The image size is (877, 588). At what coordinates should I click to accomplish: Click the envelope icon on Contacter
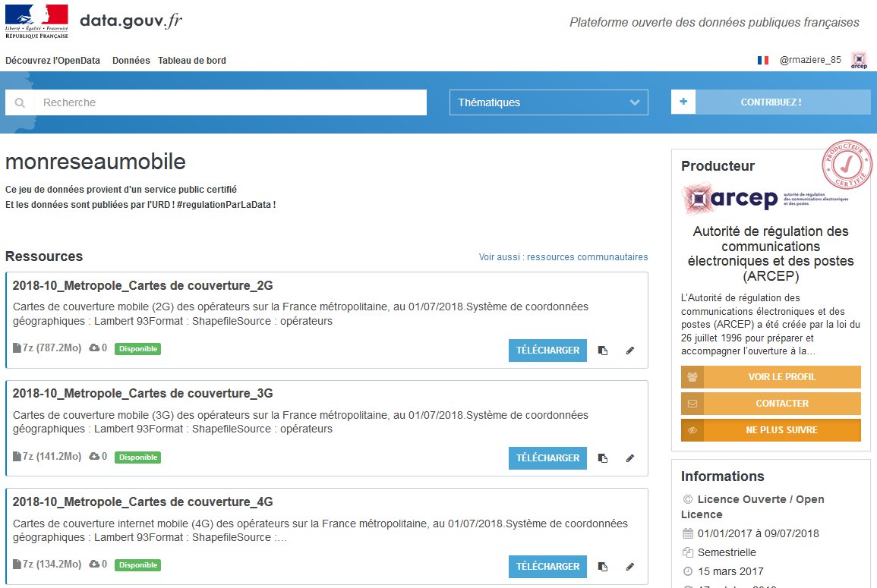(x=692, y=404)
